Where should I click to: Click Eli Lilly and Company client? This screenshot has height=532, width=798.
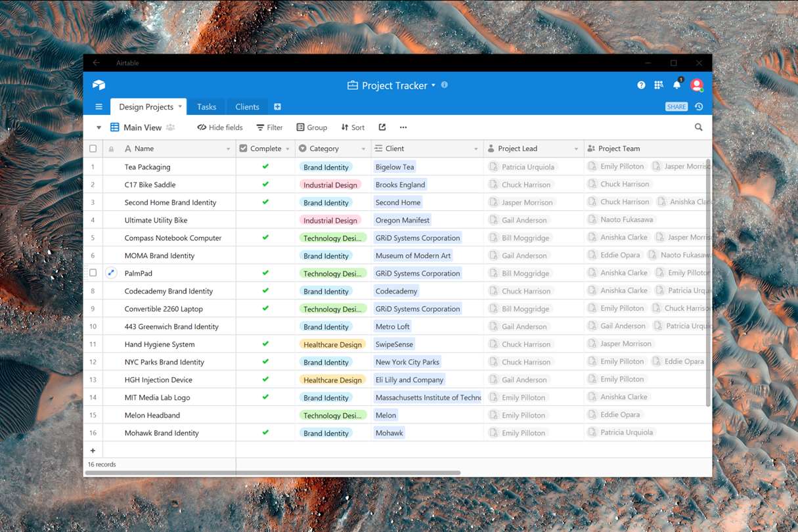coord(409,380)
